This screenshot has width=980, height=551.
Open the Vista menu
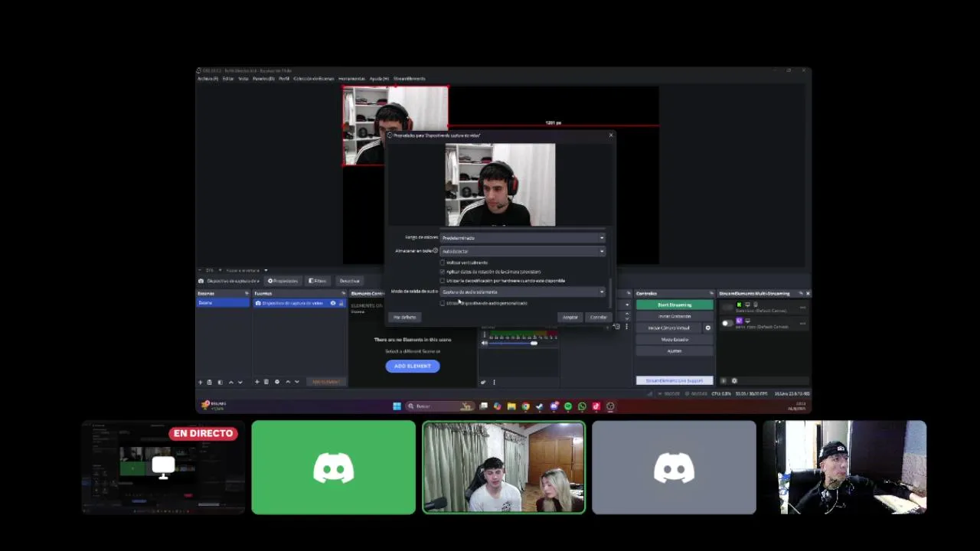[x=243, y=78]
